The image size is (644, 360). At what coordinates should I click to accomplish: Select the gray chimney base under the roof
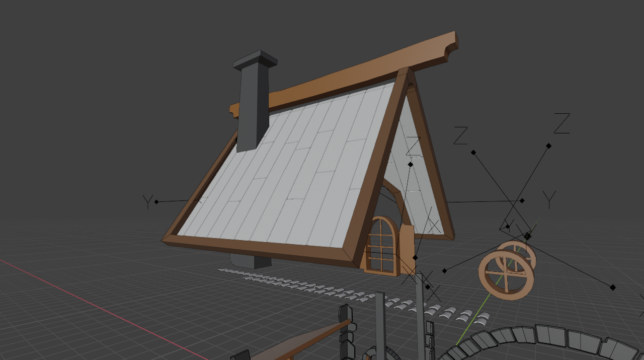(x=250, y=261)
